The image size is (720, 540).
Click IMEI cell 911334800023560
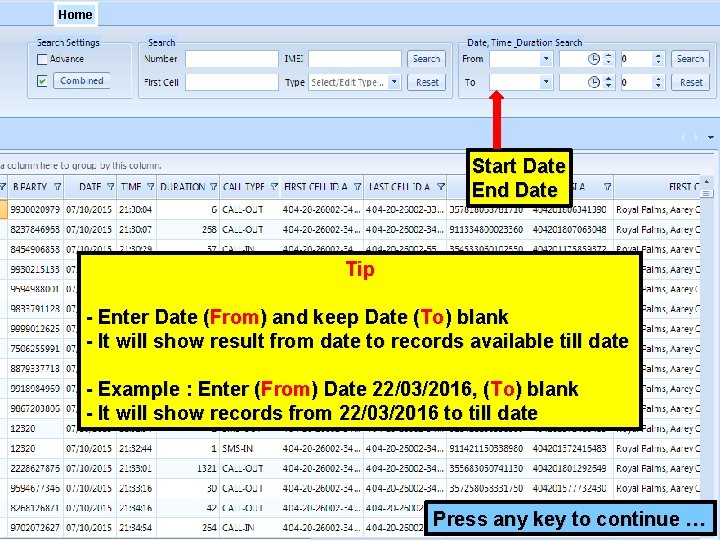(x=486, y=230)
